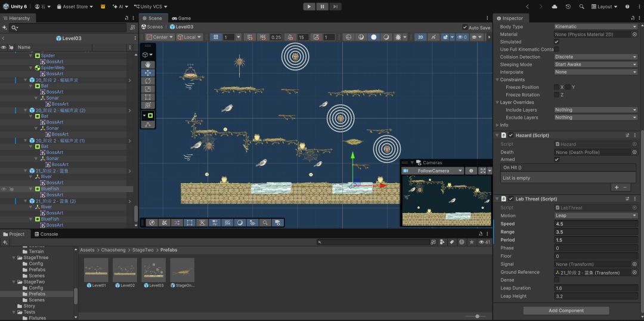Toggle grid snapping magnet icon
644x321 pixels.
click(249, 37)
